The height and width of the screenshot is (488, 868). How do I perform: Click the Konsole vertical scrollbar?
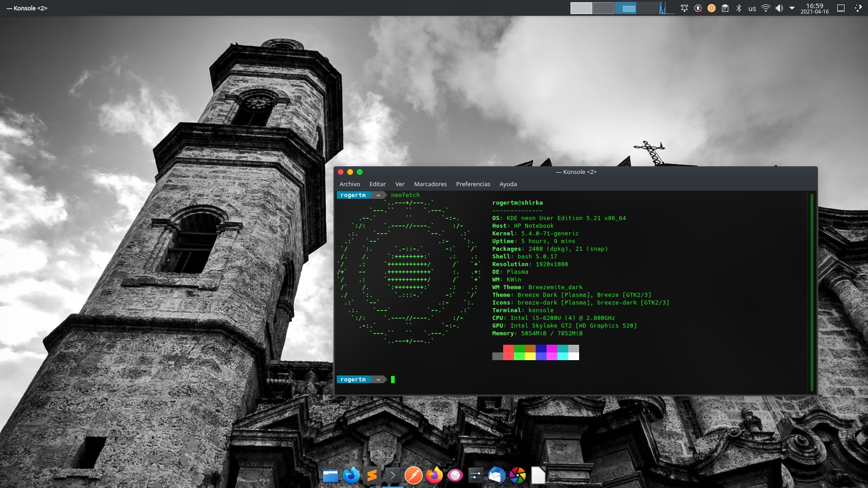[812, 292]
